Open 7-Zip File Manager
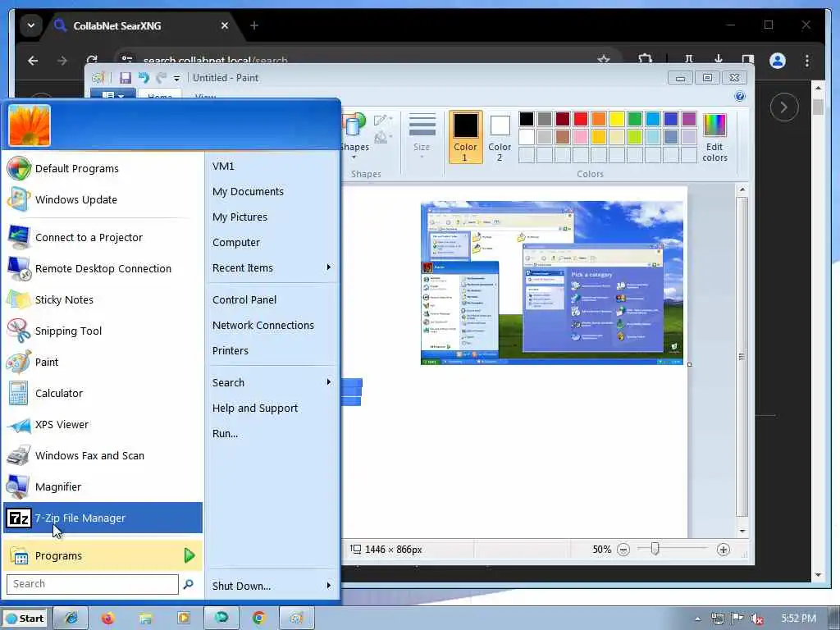The width and height of the screenshot is (840, 630). [103, 518]
